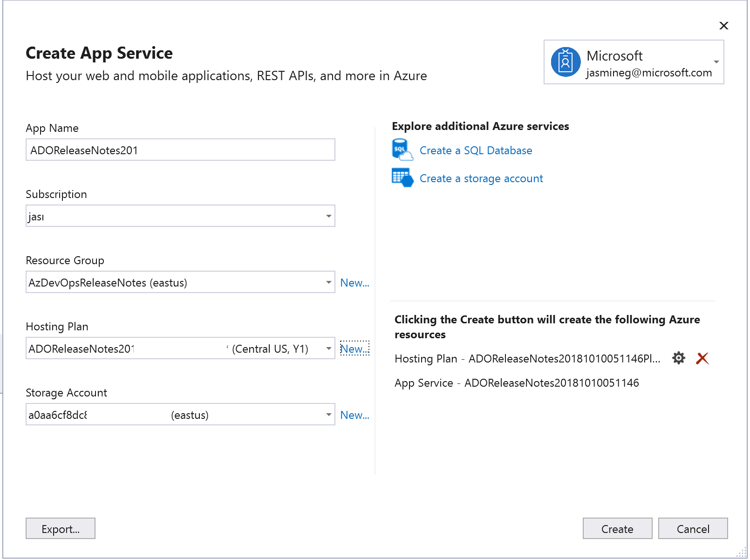Open the Create a SQL Database link
The image size is (750, 560).
(476, 150)
